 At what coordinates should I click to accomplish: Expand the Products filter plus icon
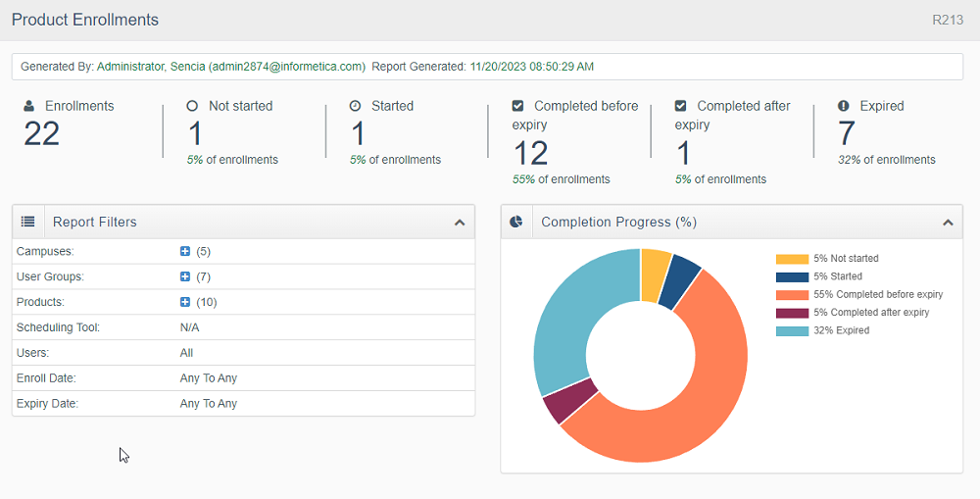click(185, 302)
